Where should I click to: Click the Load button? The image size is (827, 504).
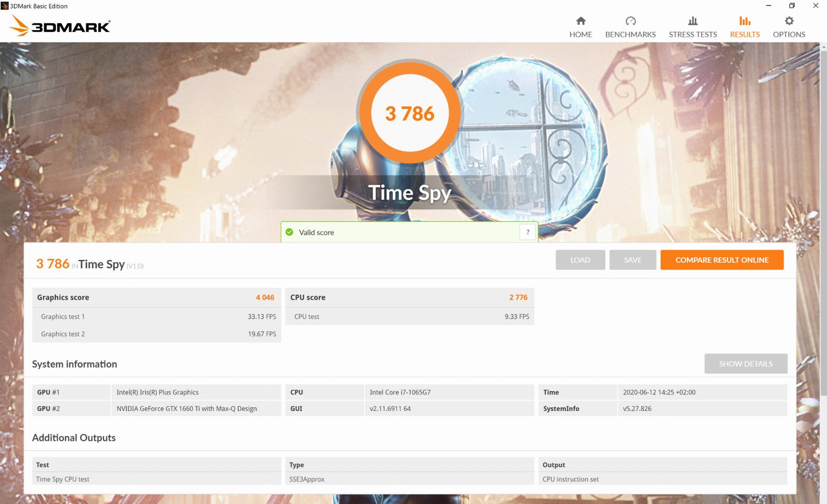[580, 260]
